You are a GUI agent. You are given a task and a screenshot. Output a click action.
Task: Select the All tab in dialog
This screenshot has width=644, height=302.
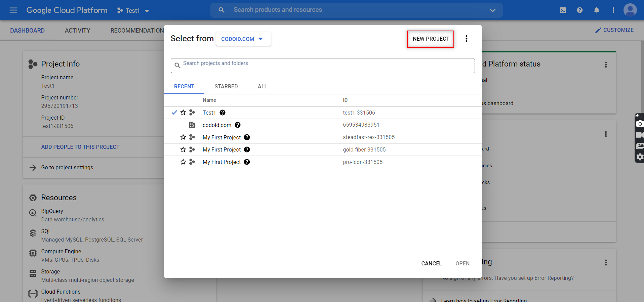tap(263, 86)
